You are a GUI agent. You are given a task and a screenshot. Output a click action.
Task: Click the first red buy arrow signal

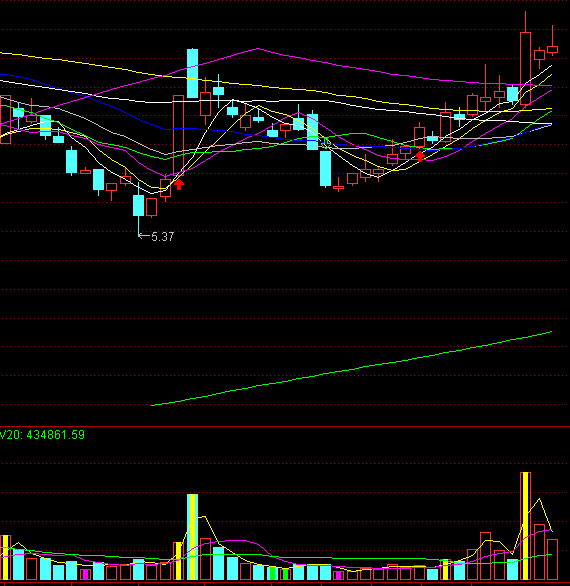coord(179,184)
